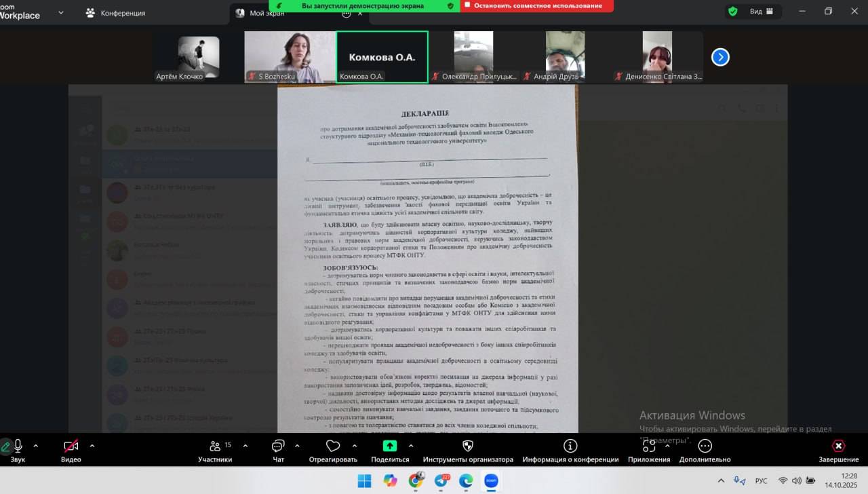Open the Вид view menu
Screen dimensions: 868x494
point(755,12)
